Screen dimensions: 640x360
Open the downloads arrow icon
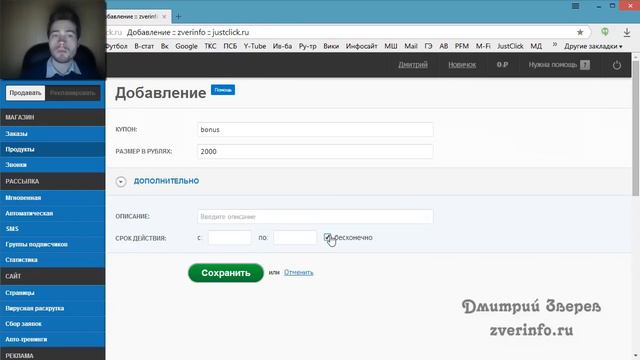pos(627,32)
